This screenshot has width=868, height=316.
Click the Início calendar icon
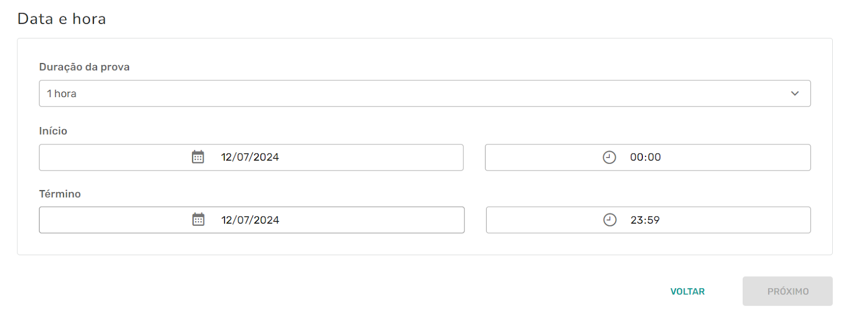(198, 157)
